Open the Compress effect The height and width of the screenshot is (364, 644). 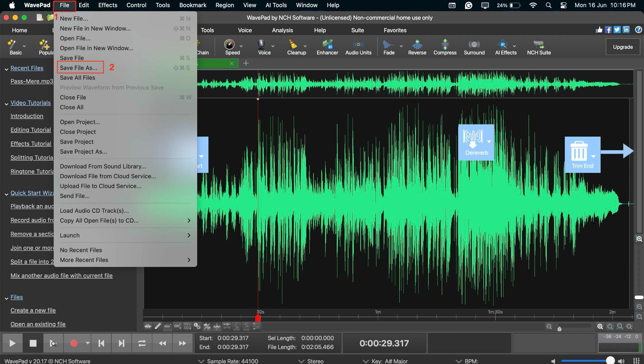[x=445, y=47]
